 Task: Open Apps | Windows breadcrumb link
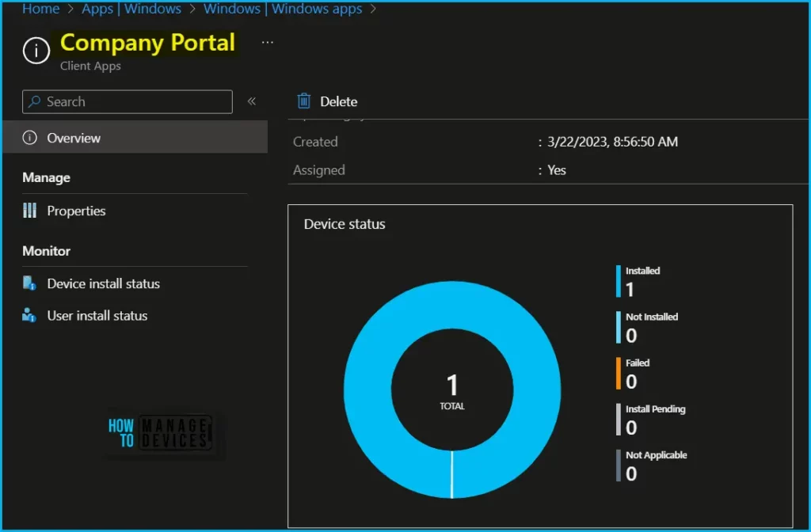131,8
